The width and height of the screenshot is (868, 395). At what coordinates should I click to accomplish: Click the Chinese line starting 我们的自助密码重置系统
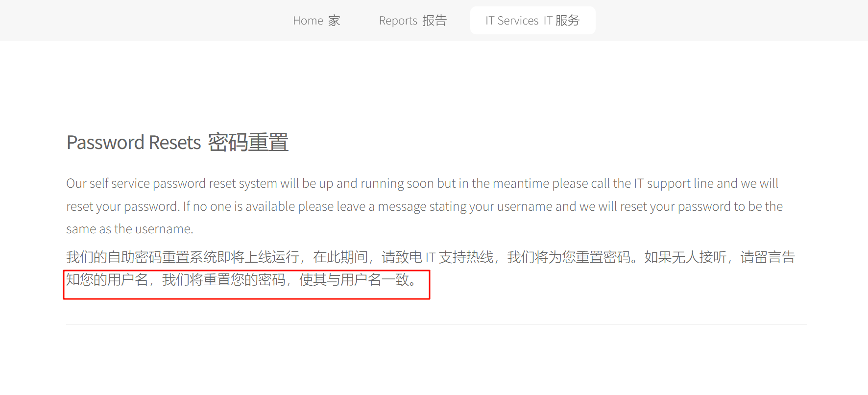coord(431,257)
